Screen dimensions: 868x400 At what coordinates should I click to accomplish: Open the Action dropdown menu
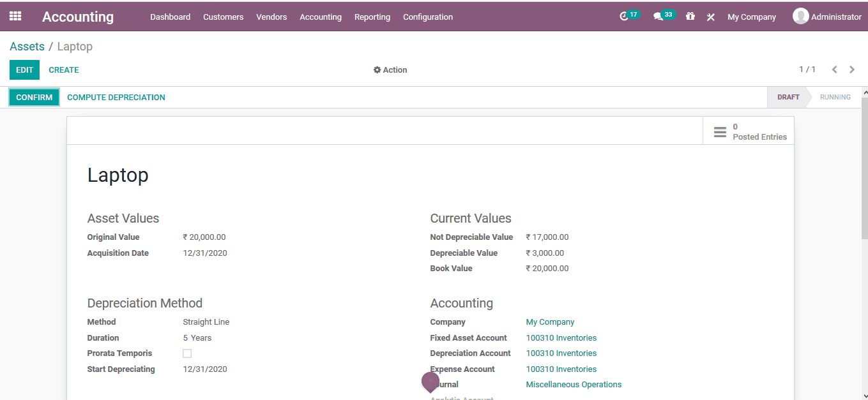[x=390, y=70]
